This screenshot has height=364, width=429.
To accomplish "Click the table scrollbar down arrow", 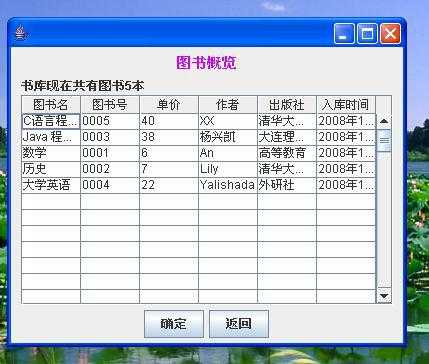I will click(384, 296).
